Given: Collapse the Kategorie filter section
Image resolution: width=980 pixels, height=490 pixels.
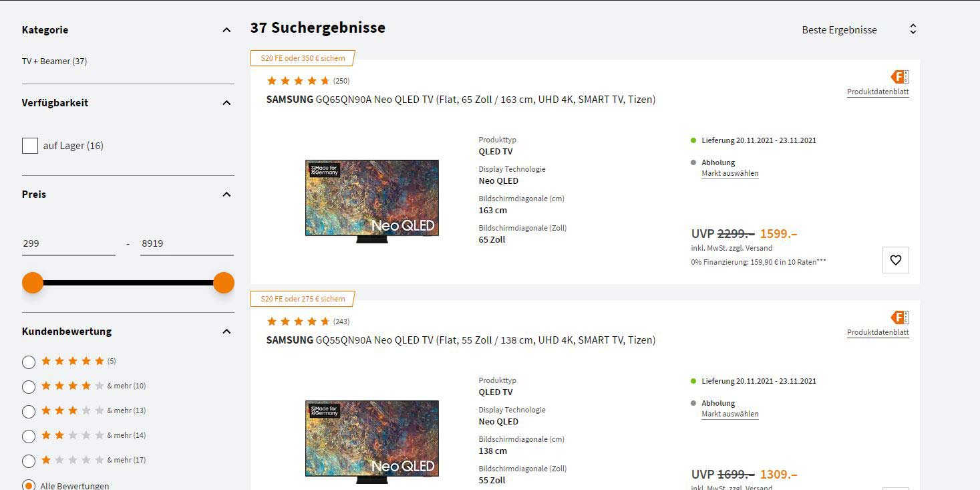Looking at the screenshot, I should coord(226,30).
